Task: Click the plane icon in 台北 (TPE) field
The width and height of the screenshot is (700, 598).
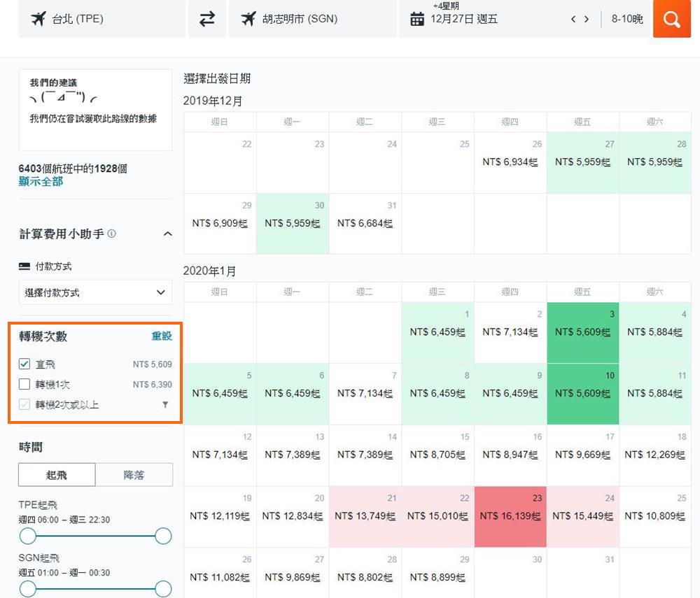Action: point(38,19)
